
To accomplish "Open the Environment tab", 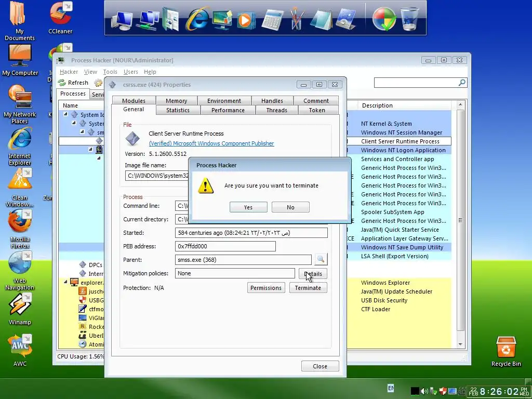I will click(x=224, y=101).
